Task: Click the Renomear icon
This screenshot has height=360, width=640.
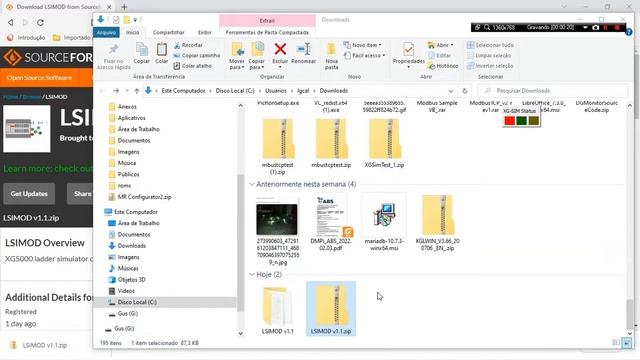Action: tap(303, 49)
